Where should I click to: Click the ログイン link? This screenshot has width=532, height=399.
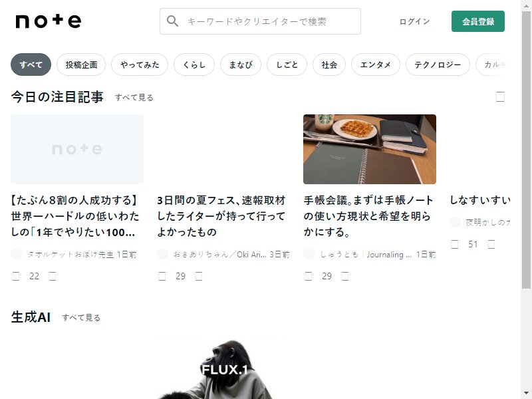414,21
